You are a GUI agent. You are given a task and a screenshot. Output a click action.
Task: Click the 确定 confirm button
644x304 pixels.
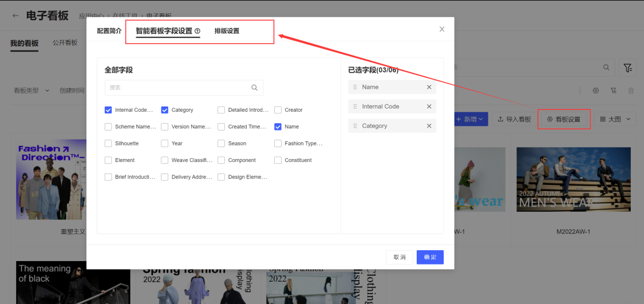coord(430,257)
